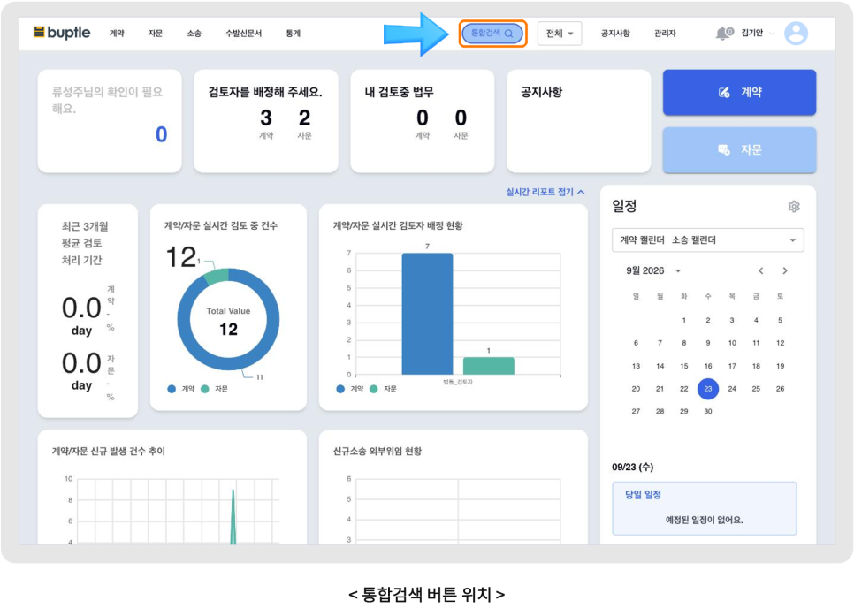
Task: Open the 계약 캘린더 소송 캘린더 dropdown
Action: tap(707, 240)
